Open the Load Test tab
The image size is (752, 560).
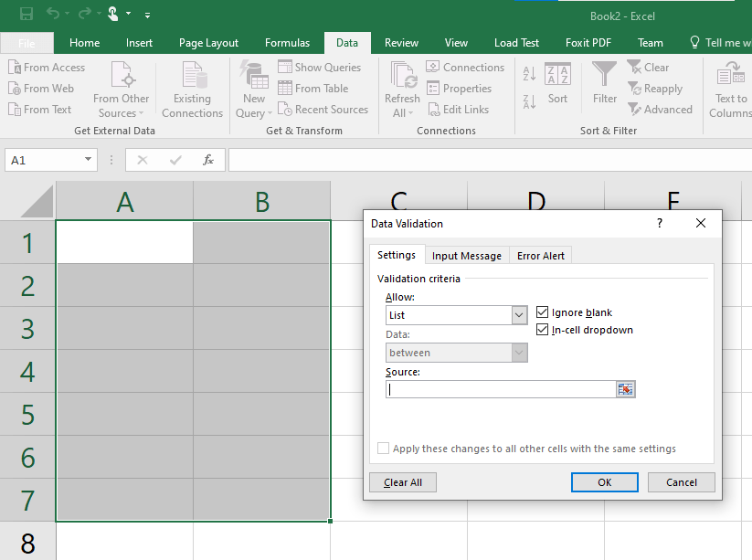pyautogui.click(x=516, y=43)
